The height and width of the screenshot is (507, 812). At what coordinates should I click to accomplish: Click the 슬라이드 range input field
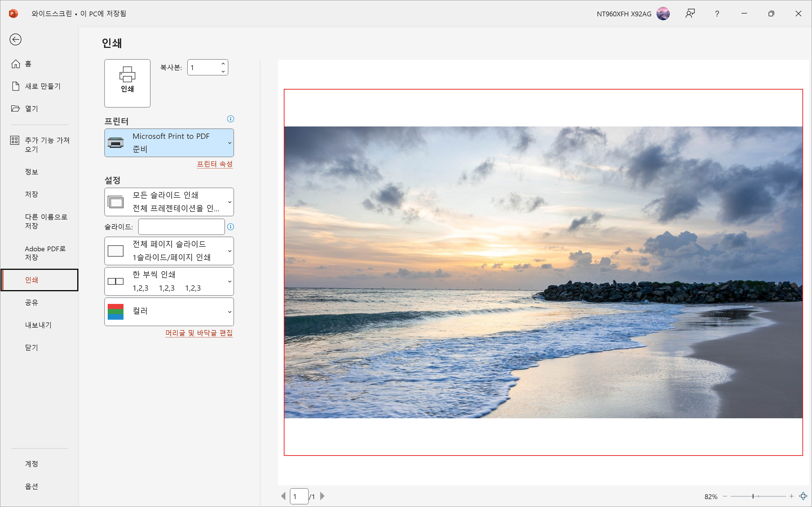[x=181, y=227]
